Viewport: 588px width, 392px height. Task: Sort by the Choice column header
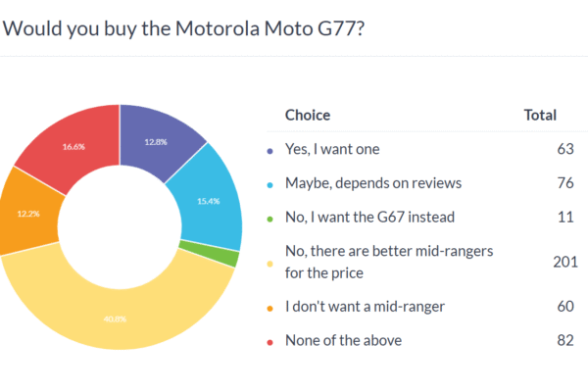[x=307, y=115]
